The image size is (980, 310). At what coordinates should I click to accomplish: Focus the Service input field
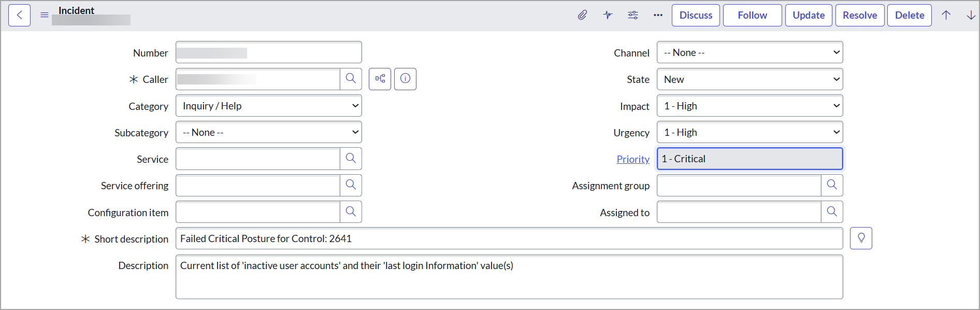pos(258,159)
